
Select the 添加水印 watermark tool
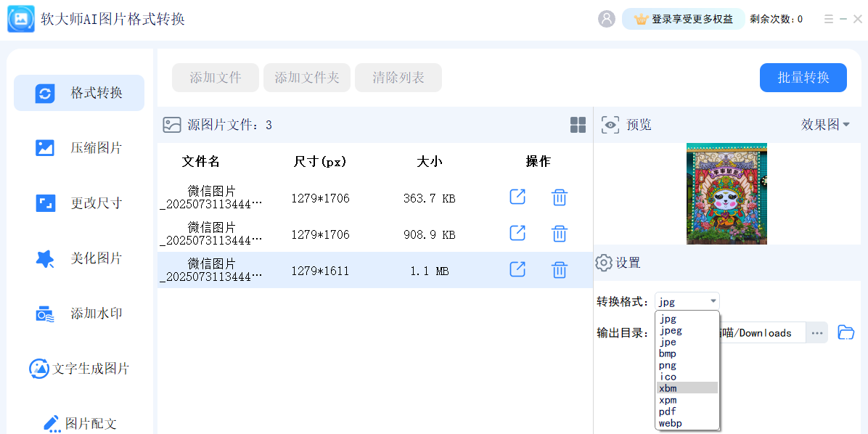[78, 313]
